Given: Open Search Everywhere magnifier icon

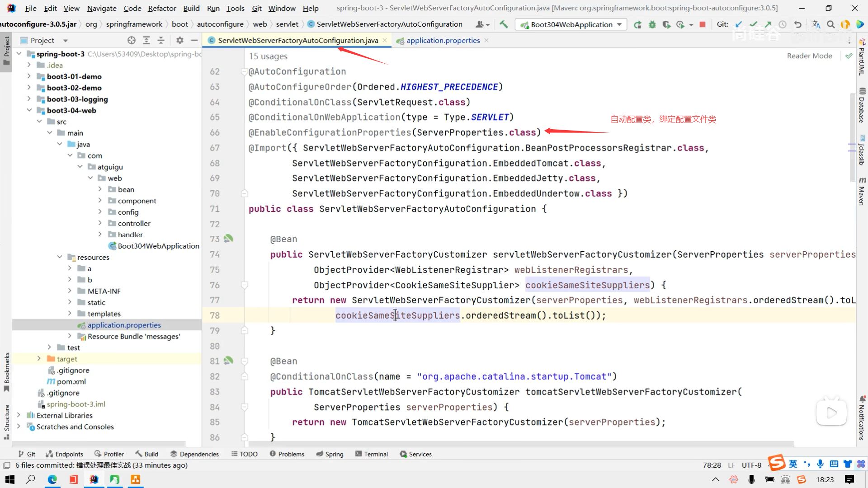Looking at the screenshot, I should click(831, 24).
